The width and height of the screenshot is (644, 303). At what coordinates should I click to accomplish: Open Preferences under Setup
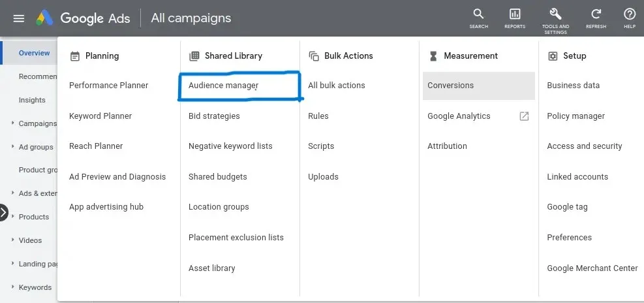point(569,237)
